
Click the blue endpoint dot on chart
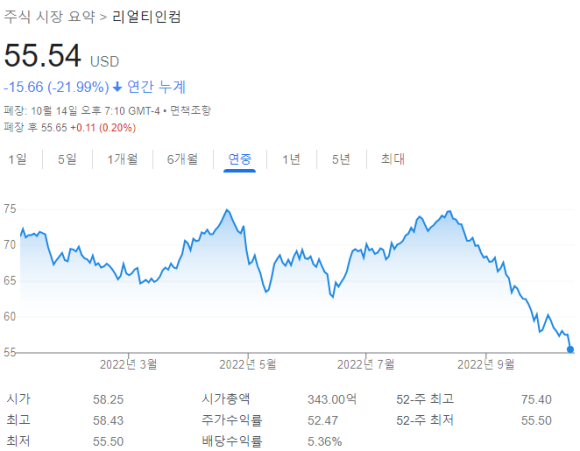point(570,349)
